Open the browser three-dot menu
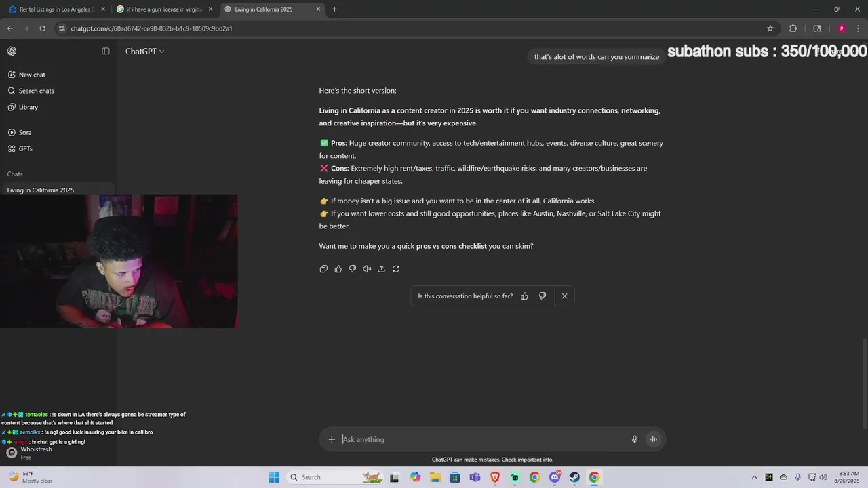This screenshot has width=868, height=488. (x=859, y=28)
